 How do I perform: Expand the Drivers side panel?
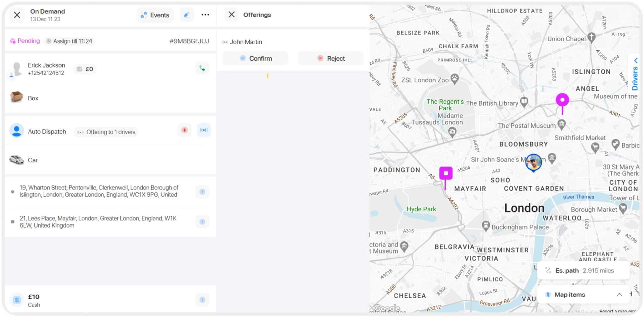636,75
